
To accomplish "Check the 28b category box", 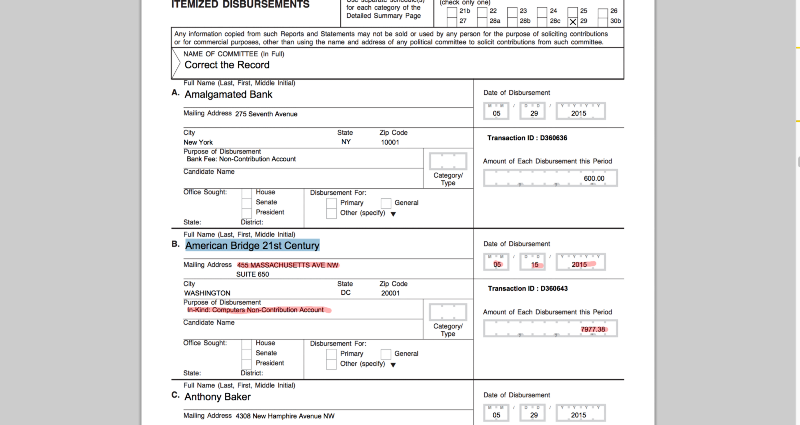I will [512, 21].
